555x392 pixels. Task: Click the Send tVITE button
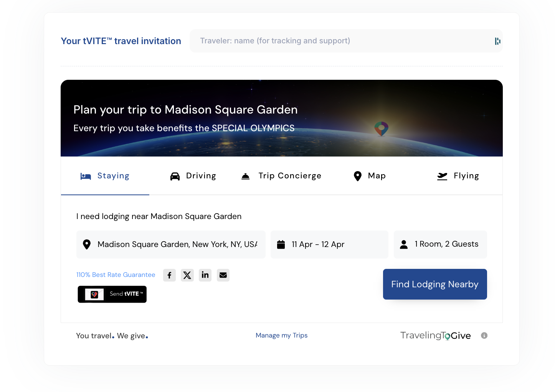(x=112, y=294)
